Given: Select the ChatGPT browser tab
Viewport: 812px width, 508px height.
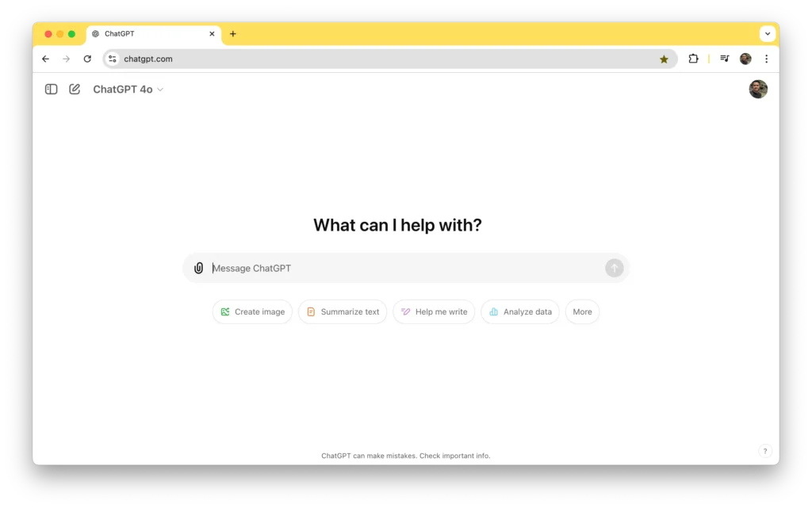Looking at the screenshot, I should (154, 34).
